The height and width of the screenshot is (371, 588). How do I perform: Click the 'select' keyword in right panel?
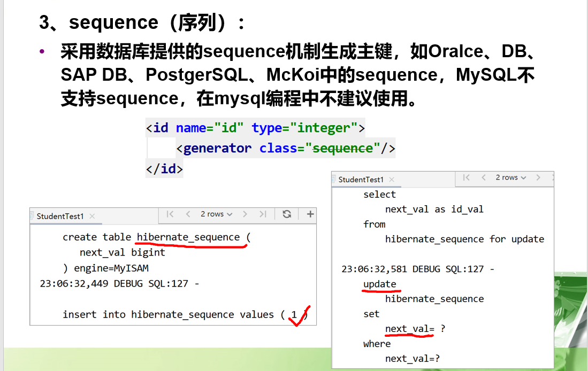click(x=379, y=195)
